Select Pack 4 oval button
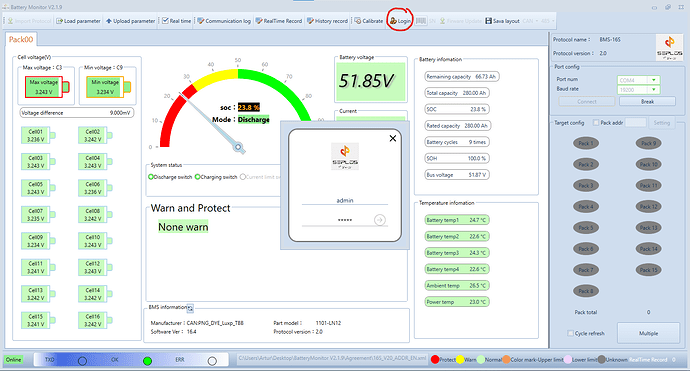 pos(586,206)
